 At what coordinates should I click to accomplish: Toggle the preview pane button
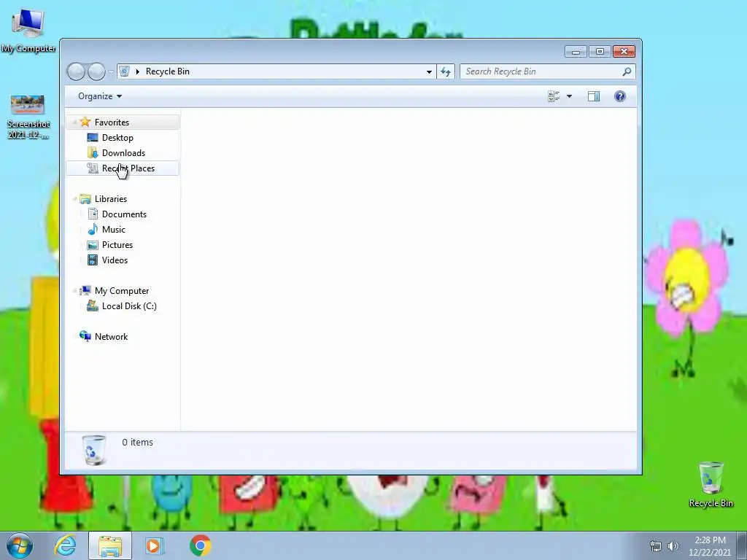pos(594,97)
